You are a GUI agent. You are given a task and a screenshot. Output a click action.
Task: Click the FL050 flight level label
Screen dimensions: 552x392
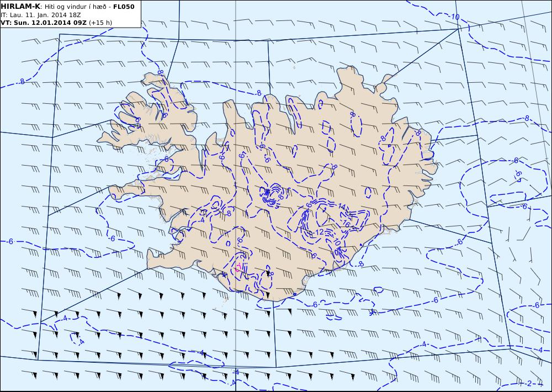tap(124, 7)
